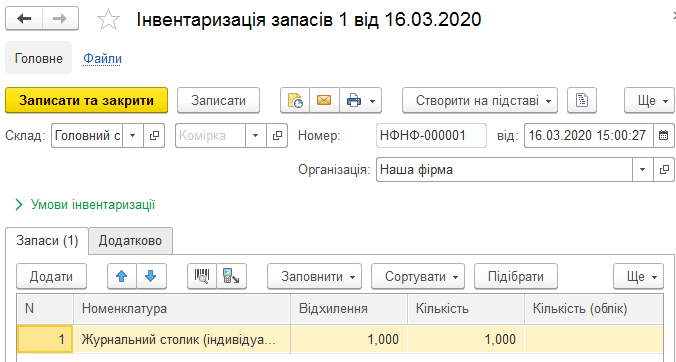Viewport: 676px width, 362px height.
Task: Go back with the left arrow button
Action: pyautogui.click(x=24, y=19)
